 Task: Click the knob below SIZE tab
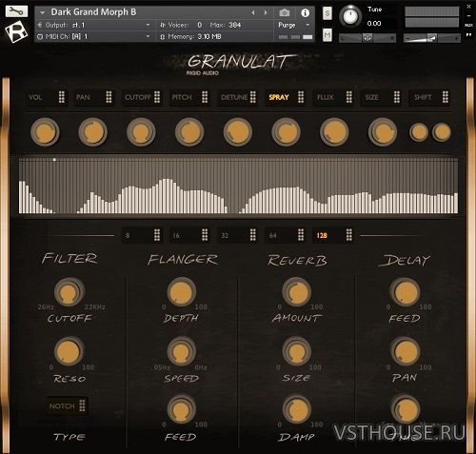click(x=383, y=132)
